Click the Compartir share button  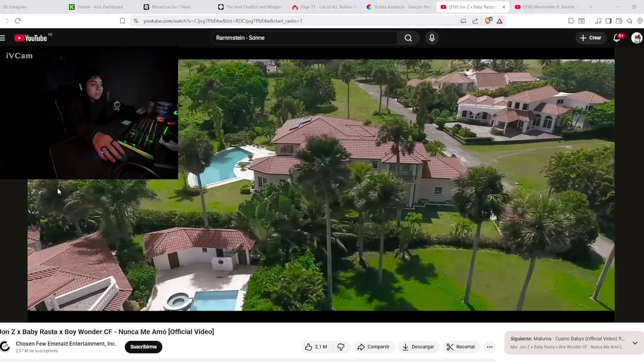(373, 347)
